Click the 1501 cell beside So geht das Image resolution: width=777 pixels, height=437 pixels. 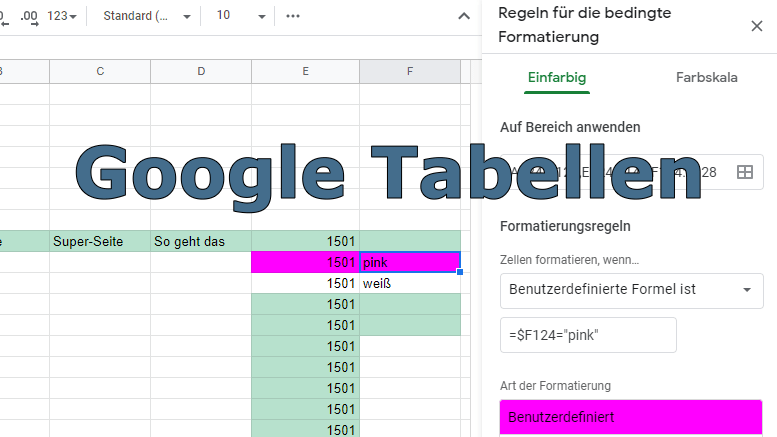click(x=306, y=241)
